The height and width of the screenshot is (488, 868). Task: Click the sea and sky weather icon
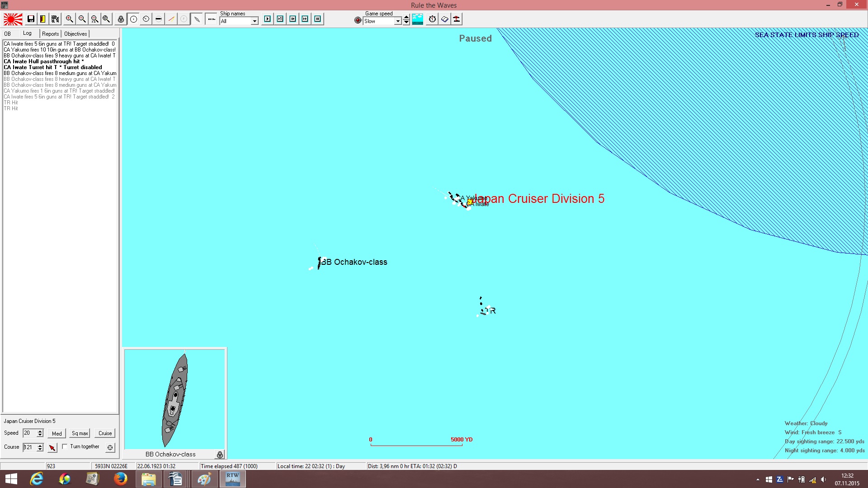coord(418,19)
